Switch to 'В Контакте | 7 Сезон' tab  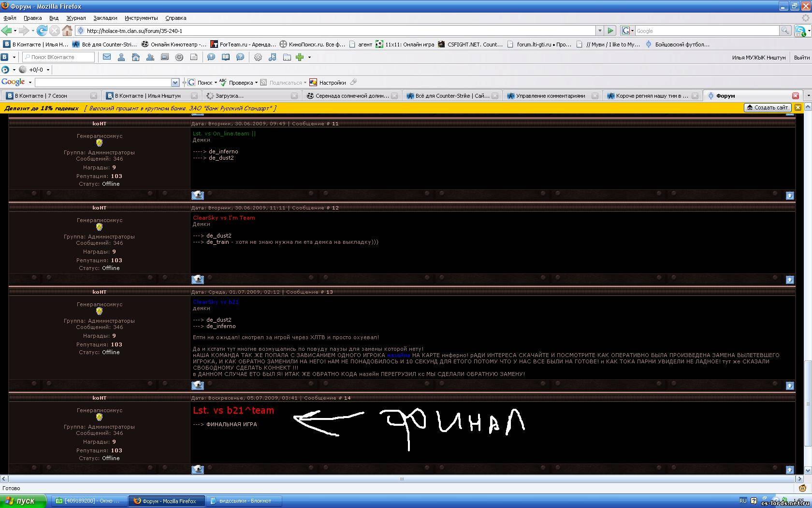coord(51,96)
